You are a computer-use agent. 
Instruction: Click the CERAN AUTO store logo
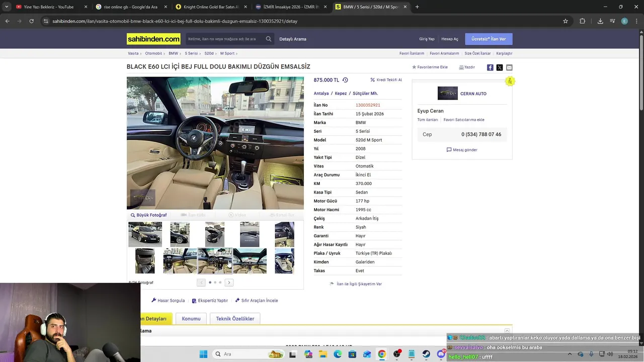click(x=448, y=94)
